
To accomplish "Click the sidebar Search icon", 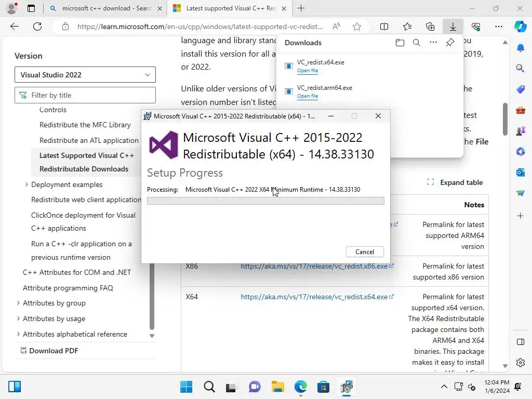I will tap(520, 68).
